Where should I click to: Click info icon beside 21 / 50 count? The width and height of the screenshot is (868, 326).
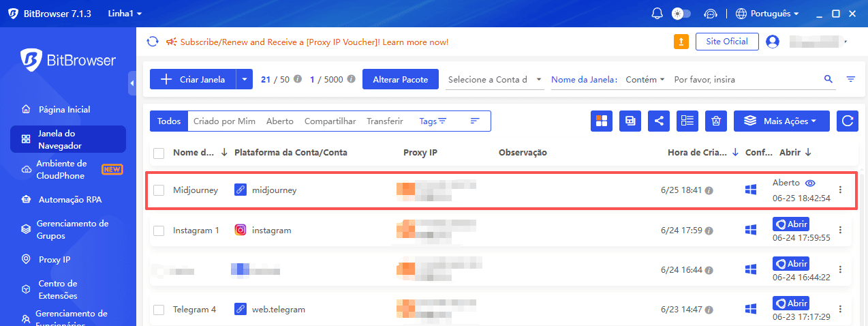click(297, 79)
